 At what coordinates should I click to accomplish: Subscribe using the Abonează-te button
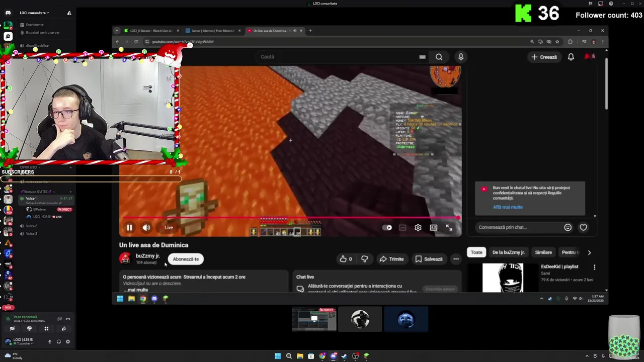click(x=186, y=259)
